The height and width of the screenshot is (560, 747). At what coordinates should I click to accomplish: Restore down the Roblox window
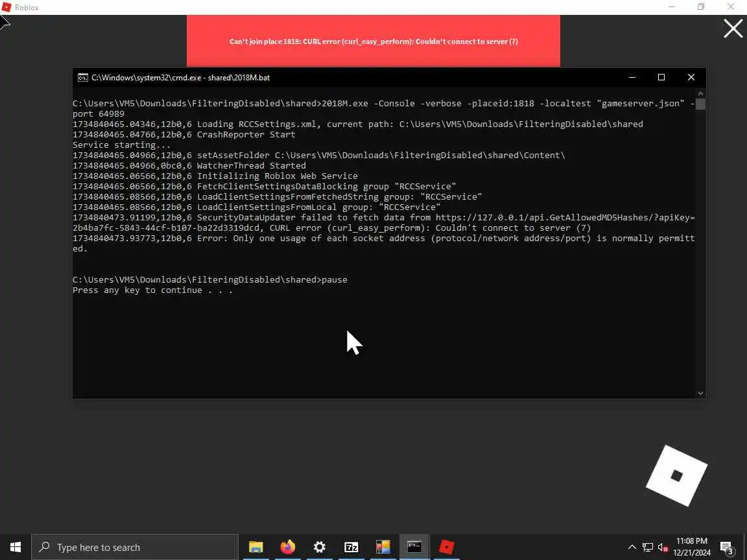tap(701, 7)
